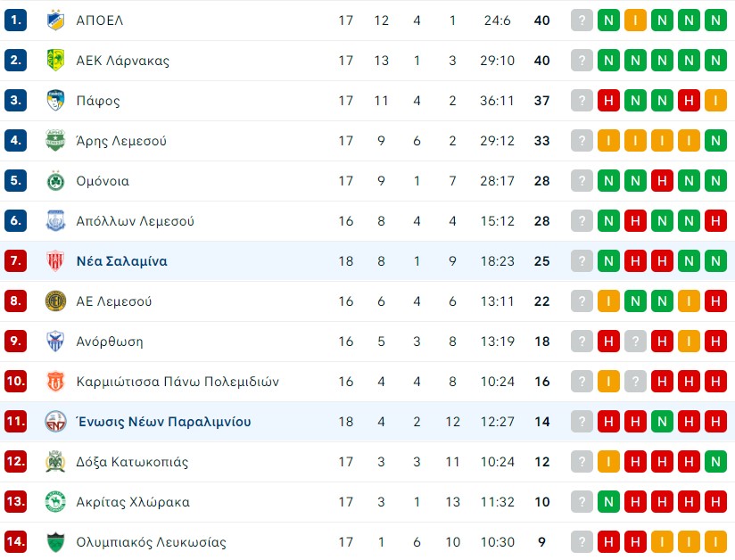Click the rank 1 position badge

pyautogui.click(x=16, y=21)
